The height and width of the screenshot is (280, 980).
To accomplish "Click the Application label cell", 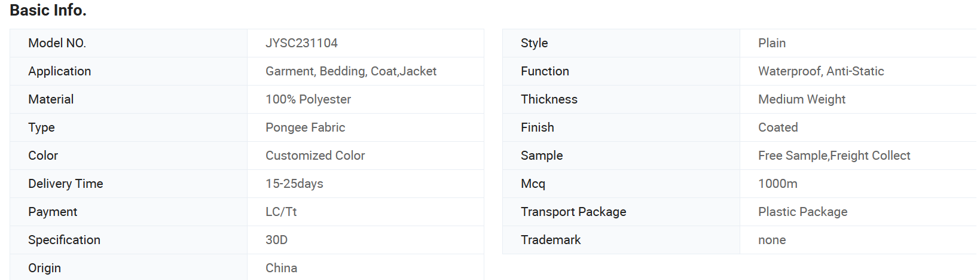I will (x=129, y=71).
